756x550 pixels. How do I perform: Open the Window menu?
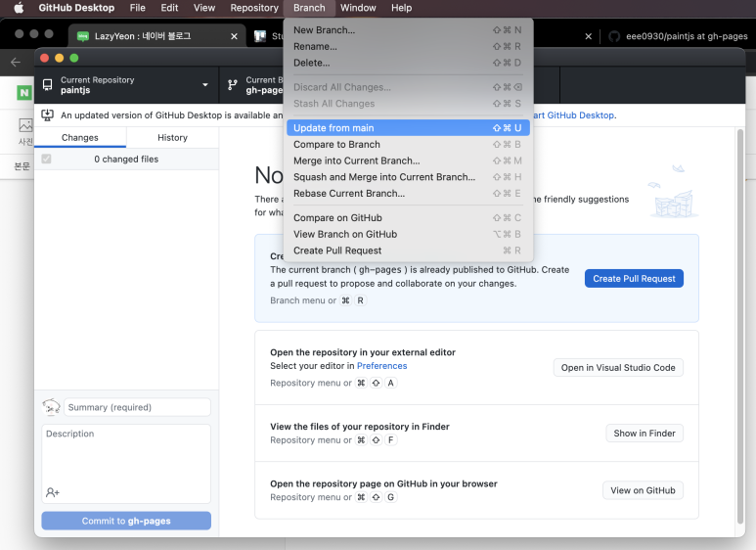(358, 8)
